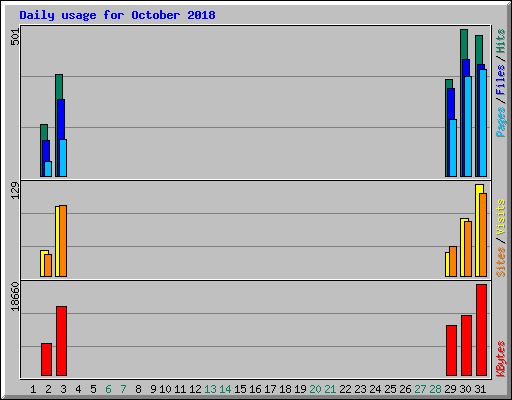Click the Files legend label
This screenshot has height=400, width=512.
pyautogui.click(x=501, y=79)
